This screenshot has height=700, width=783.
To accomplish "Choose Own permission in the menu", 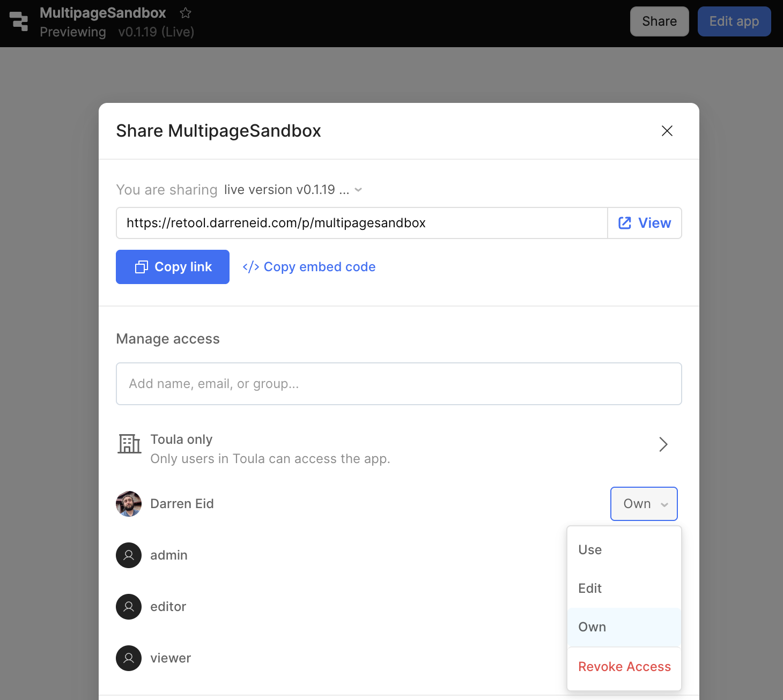I will (x=592, y=627).
